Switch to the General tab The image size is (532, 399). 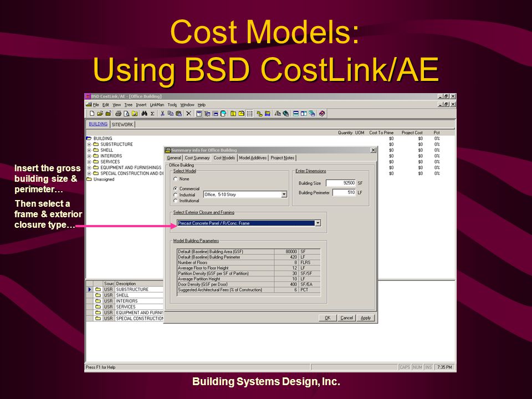tap(173, 158)
